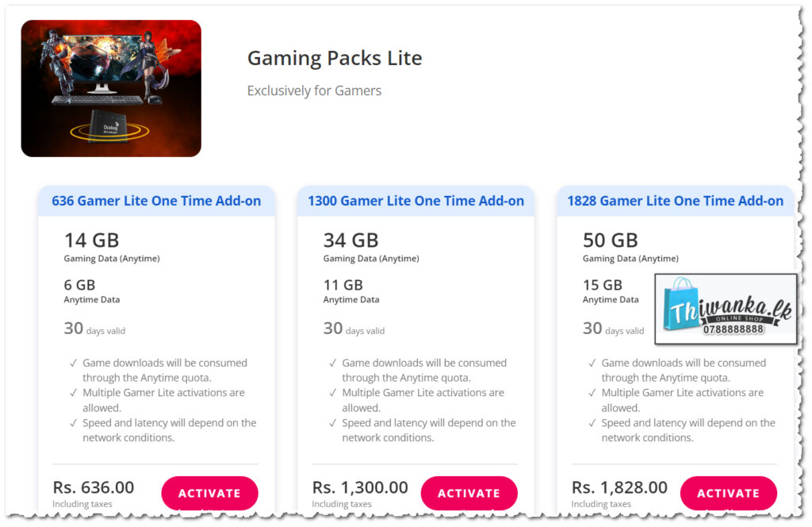
Task: Select the 1300 Gamer Lite One Time Add-on header
Action: [x=416, y=201]
